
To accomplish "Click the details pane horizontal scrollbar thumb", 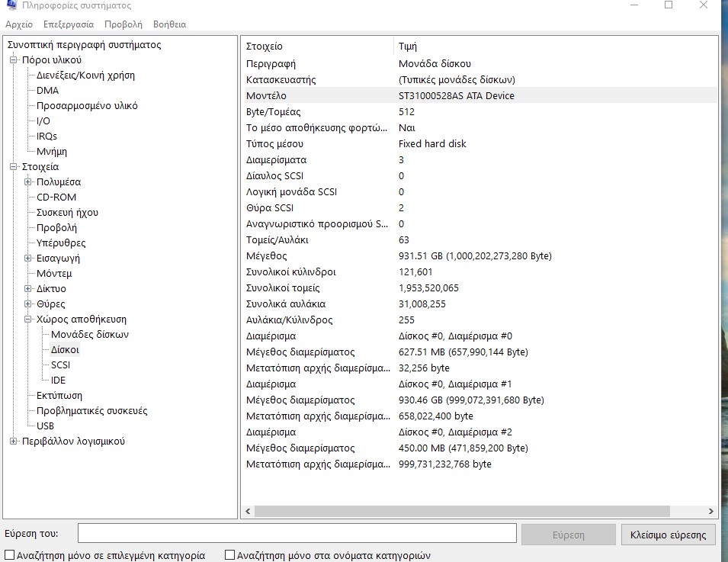I will (x=462, y=512).
